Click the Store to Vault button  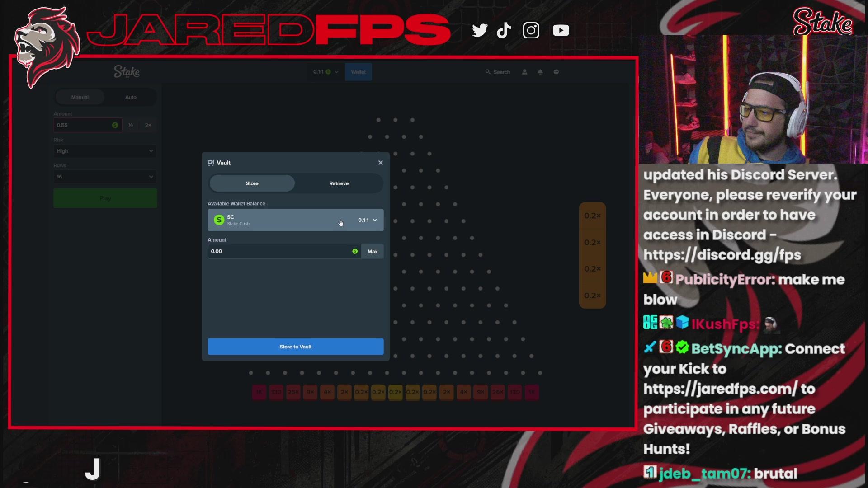(x=296, y=347)
